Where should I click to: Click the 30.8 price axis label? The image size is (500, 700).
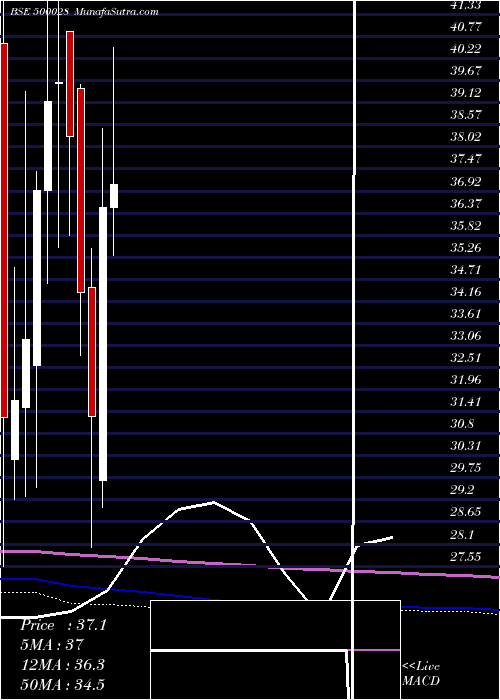(x=462, y=424)
